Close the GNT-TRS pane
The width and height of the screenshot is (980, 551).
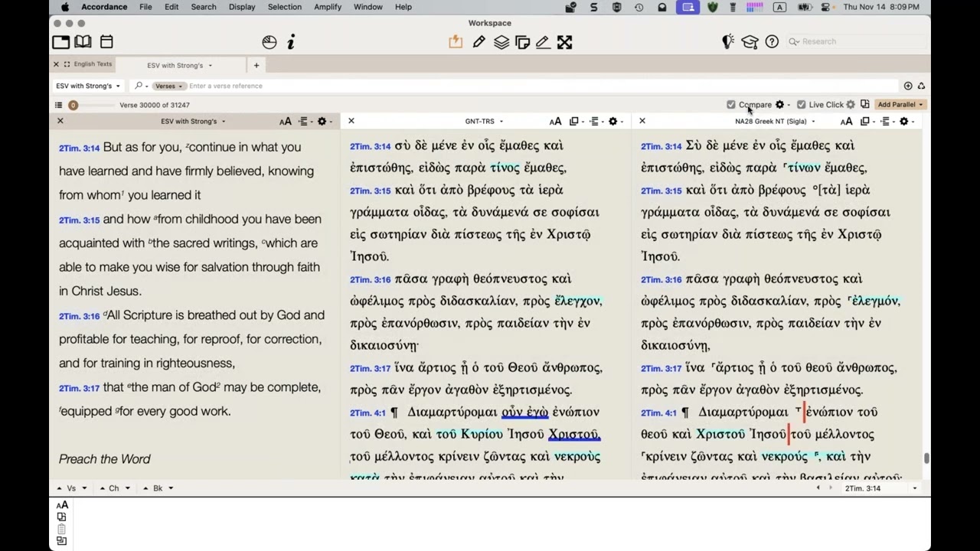click(x=351, y=121)
